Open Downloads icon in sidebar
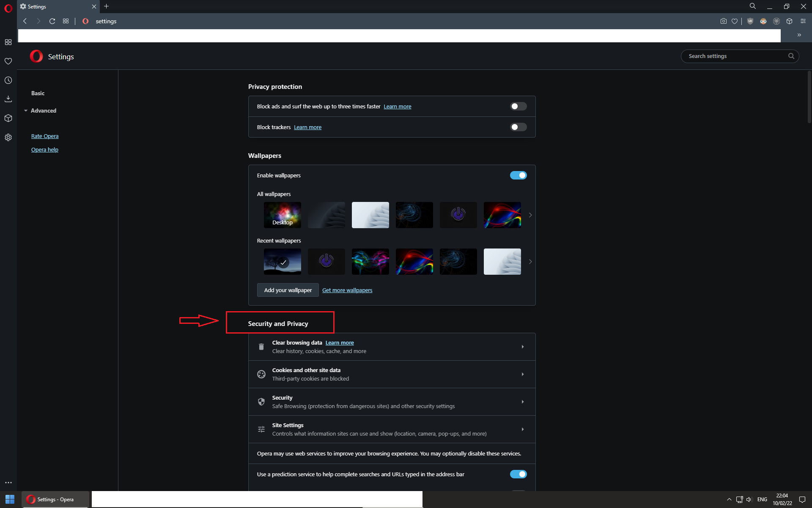 click(x=8, y=99)
